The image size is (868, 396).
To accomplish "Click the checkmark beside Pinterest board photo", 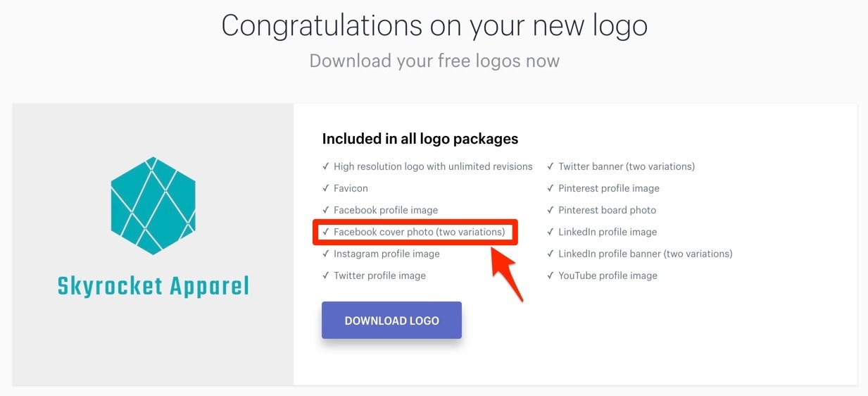I will coord(551,210).
